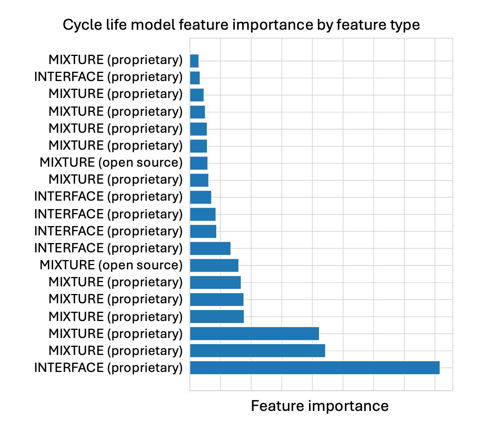This screenshot has height=436, width=504.
Task: Select the second-shortest bar, INTERFACE (proprietary)
Action: 195,78
